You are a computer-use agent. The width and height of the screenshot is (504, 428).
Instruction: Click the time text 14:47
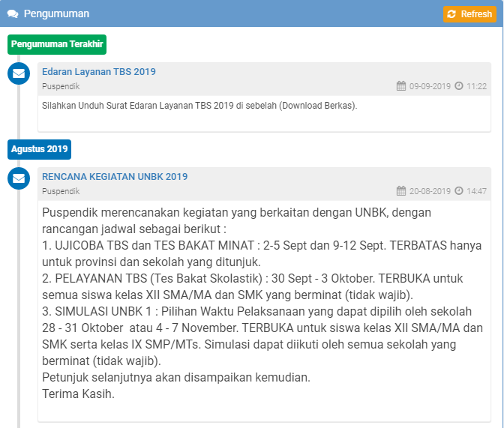[476, 191]
